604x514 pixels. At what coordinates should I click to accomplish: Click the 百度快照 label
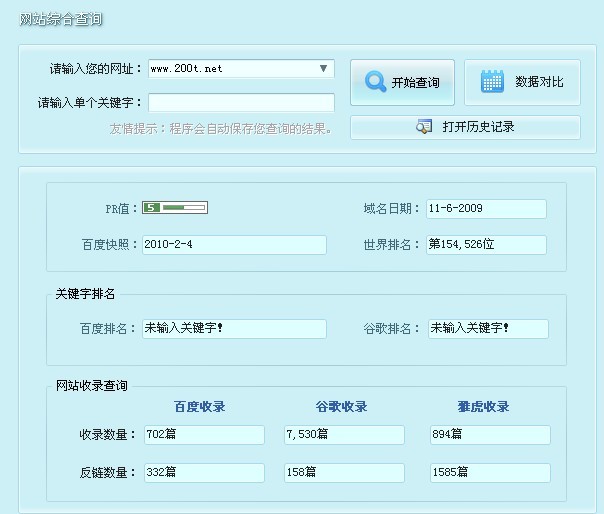click(109, 245)
